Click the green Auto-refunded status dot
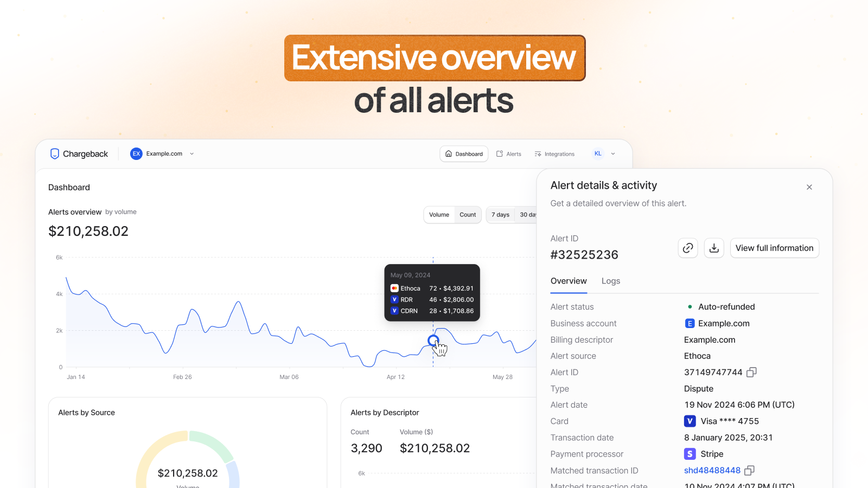 690,307
